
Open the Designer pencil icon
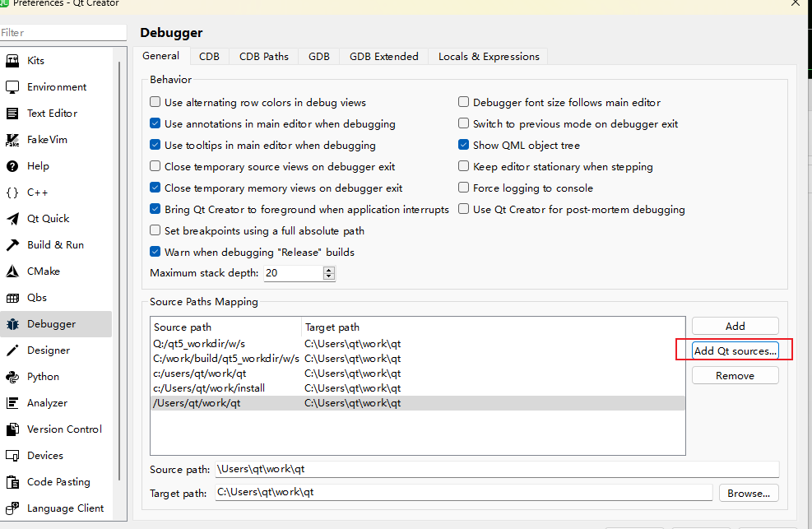coord(12,350)
